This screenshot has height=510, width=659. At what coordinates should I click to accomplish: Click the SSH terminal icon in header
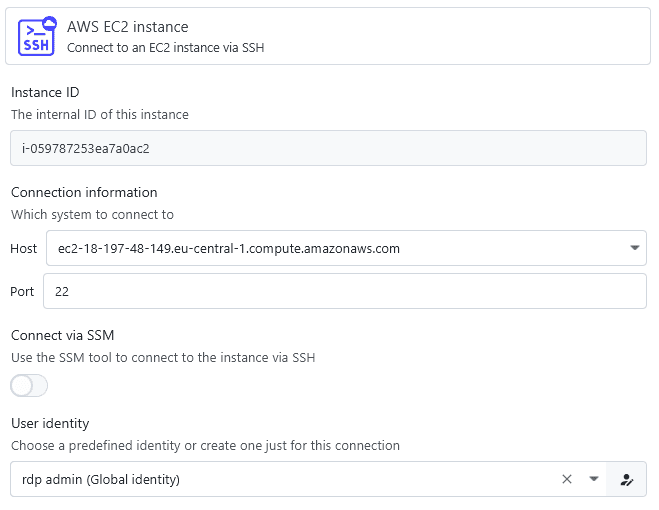pyautogui.click(x=37, y=37)
